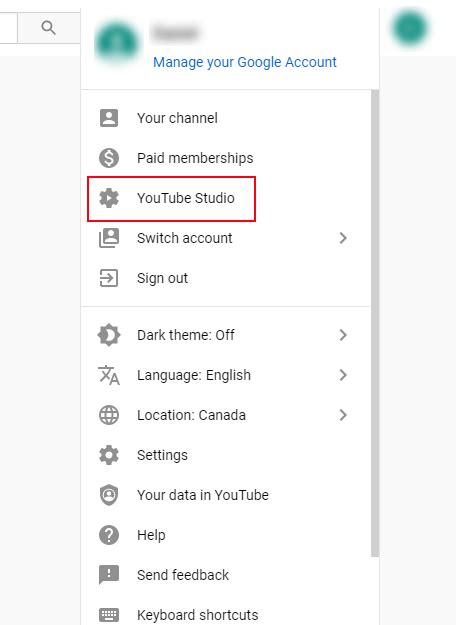
Task: Expand the Switch account submenu chevron
Action: click(343, 238)
